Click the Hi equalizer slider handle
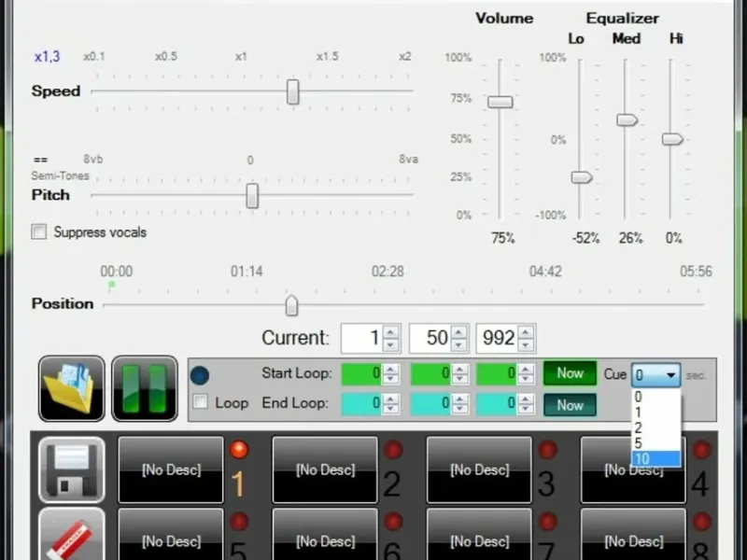747x560 pixels. pyautogui.click(x=672, y=139)
